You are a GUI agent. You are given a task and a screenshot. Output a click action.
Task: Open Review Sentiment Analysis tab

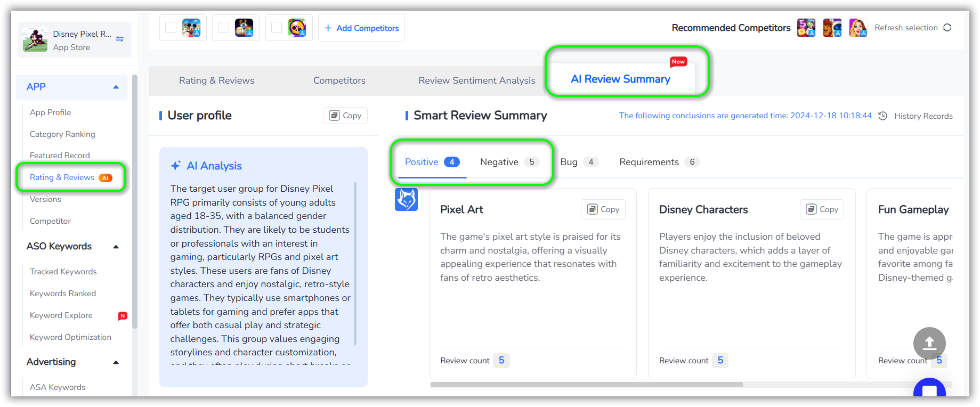pyautogui.click(x=477, y=80)
